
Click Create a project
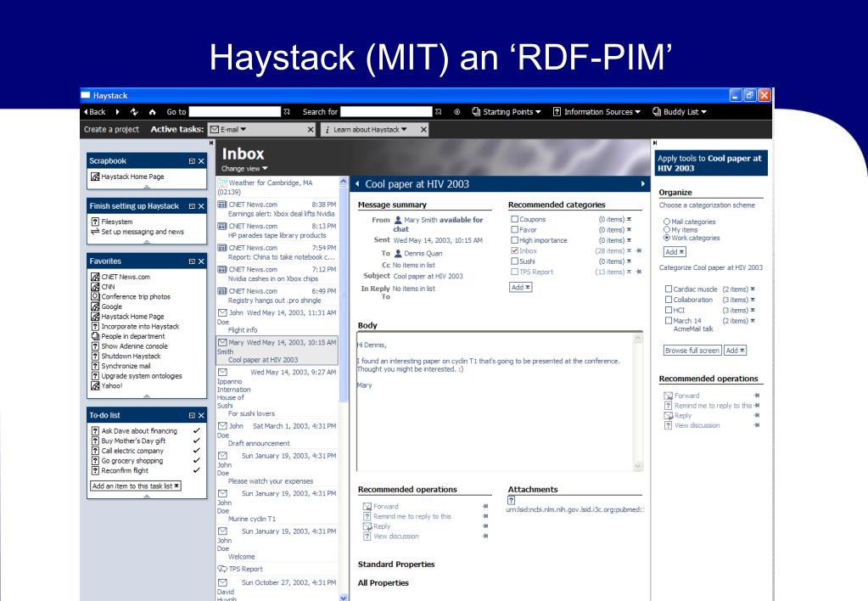click(x=111, y=130)
